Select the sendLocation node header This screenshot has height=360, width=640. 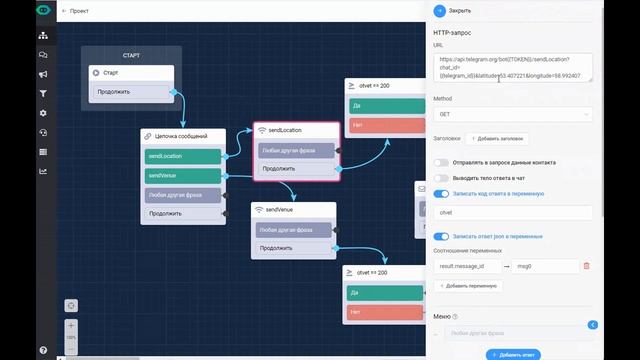(x=297, y=130)
